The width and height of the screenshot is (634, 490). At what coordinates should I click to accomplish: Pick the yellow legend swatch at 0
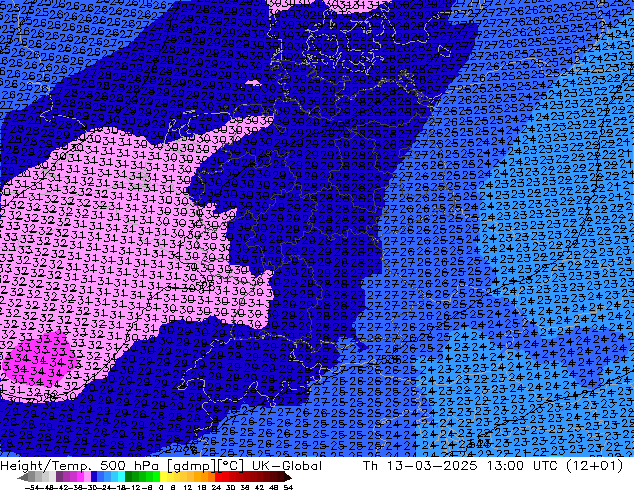click(163, 476)
